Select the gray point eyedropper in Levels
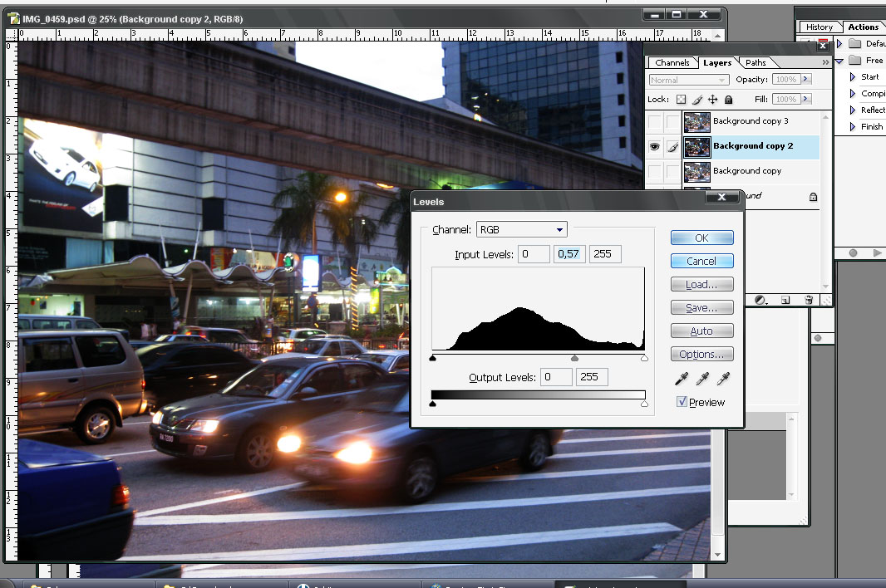The width and height of the screenshot is (886, 588). (702, 379)
